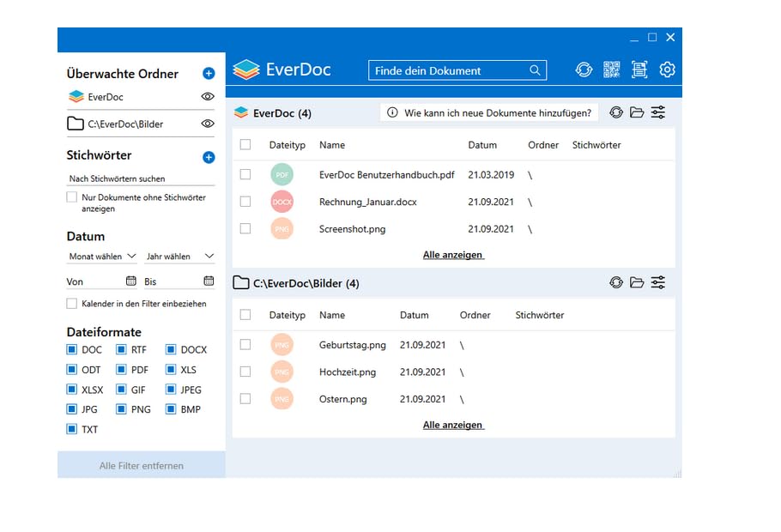Toggle the TXT file format checkbox

(x=72, y=429)
